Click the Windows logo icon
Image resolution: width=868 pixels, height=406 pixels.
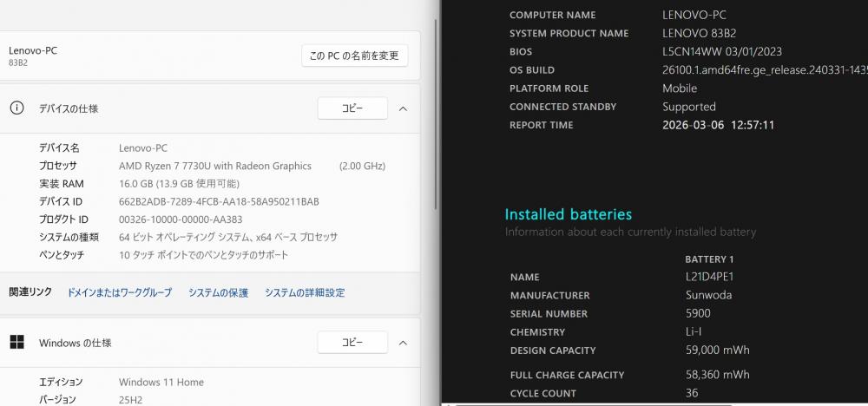[17, 343]
